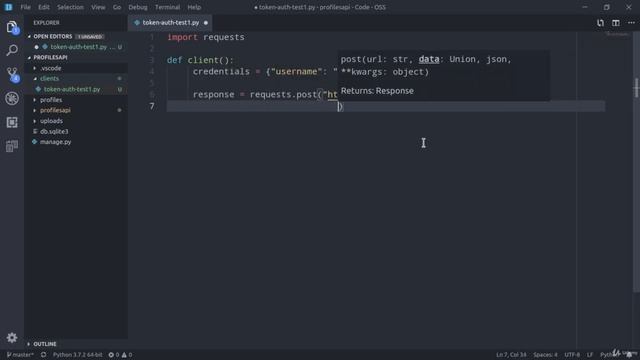
Task: Collapse the PROFILESAPI section
Action: click(x=50, y=58)
